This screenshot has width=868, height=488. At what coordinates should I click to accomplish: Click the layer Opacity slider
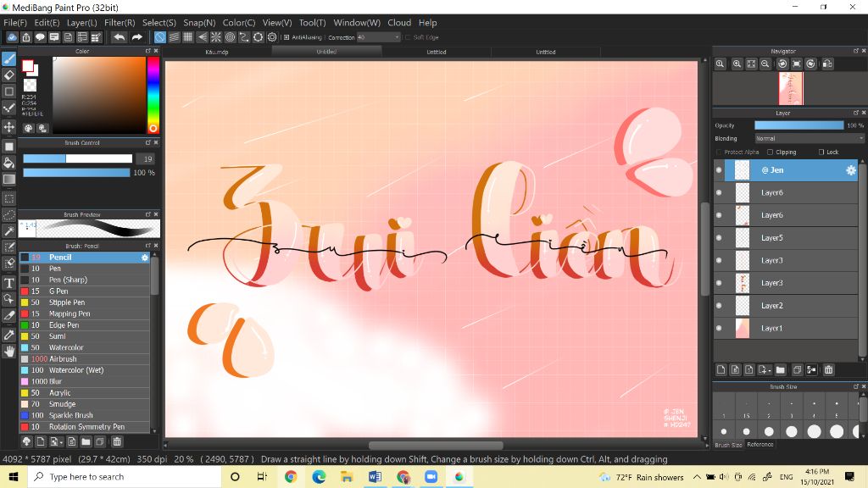click(798, 125)
